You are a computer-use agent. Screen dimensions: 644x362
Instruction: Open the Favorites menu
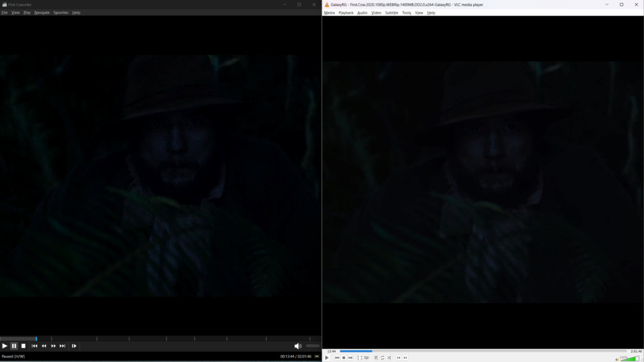click(x=61, y=13)
